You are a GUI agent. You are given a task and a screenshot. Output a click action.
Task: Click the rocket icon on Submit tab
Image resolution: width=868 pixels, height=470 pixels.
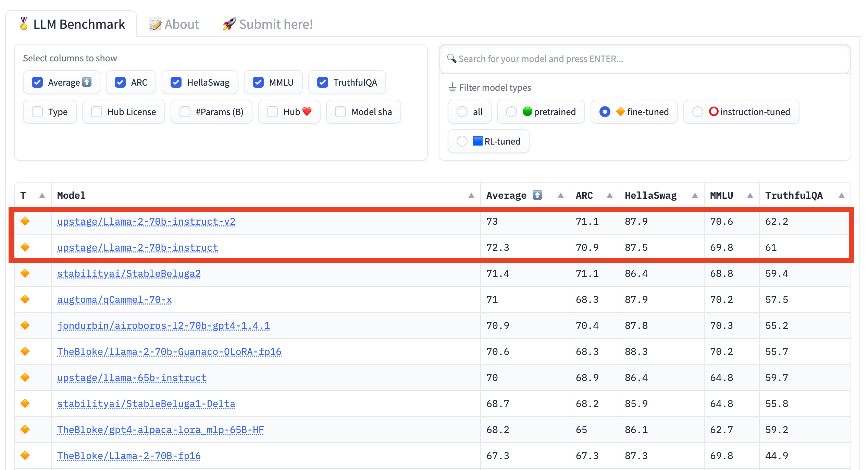[x=229, y=24]
